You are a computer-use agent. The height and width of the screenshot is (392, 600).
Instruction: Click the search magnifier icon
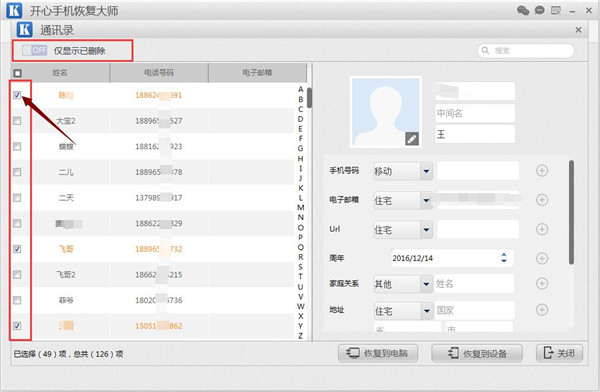(485, 51)
